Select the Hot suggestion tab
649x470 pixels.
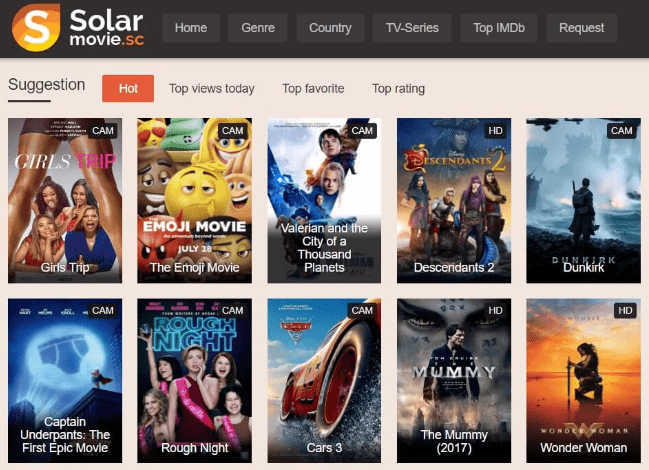(128, 88)
